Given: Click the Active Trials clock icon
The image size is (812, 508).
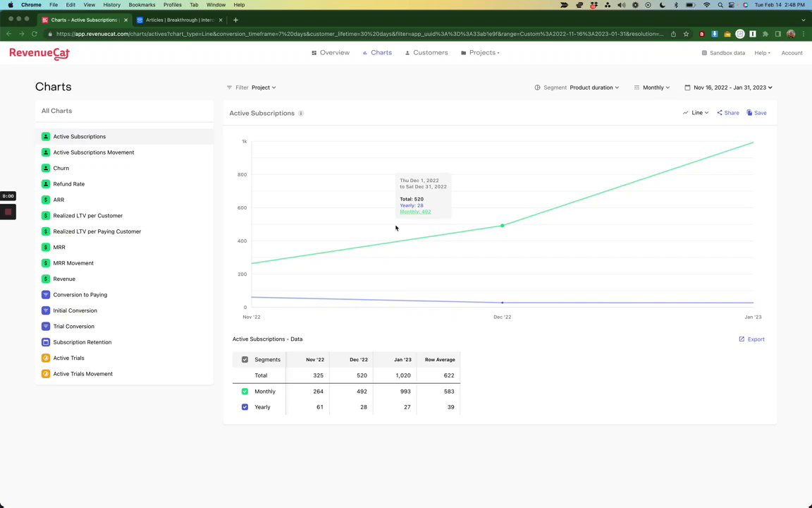Looking at the screenshot, I should [46, 358].
